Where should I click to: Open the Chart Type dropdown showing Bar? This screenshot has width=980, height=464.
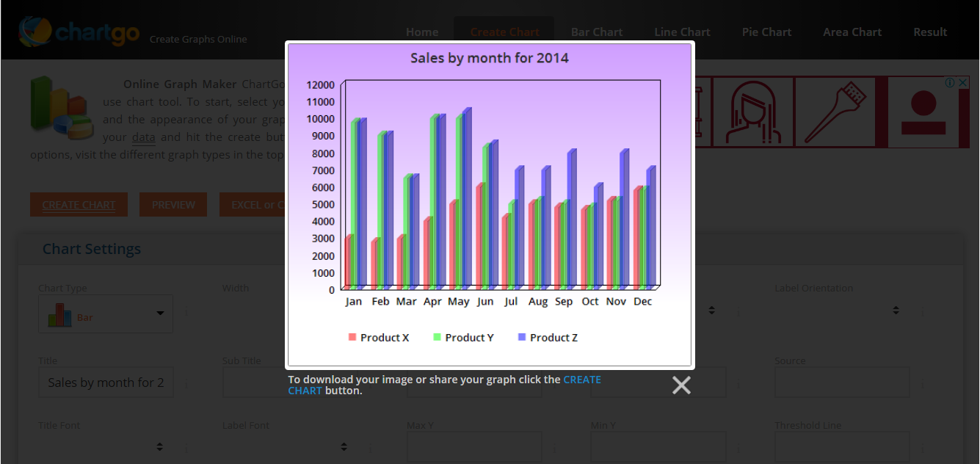[106, 313]
